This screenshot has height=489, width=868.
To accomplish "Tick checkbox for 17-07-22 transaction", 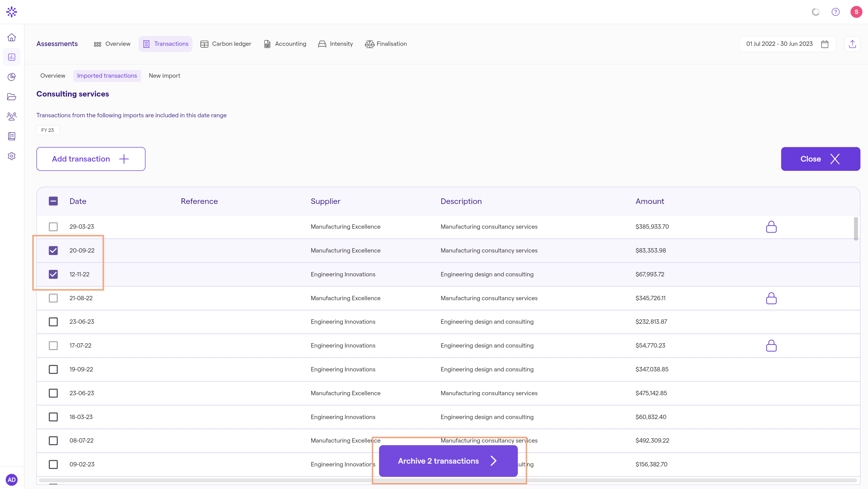I will pyautogui.click(x=53, y=346).
